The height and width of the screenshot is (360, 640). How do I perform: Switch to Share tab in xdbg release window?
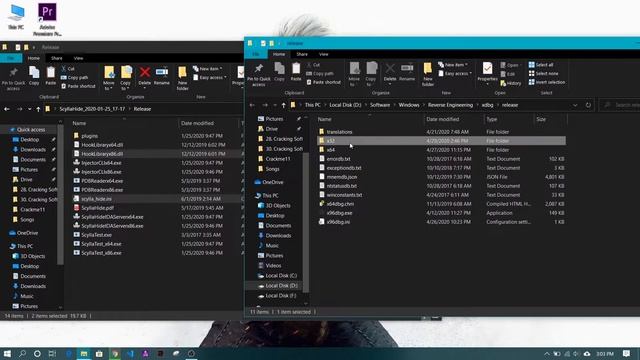(x=302, y=54)
